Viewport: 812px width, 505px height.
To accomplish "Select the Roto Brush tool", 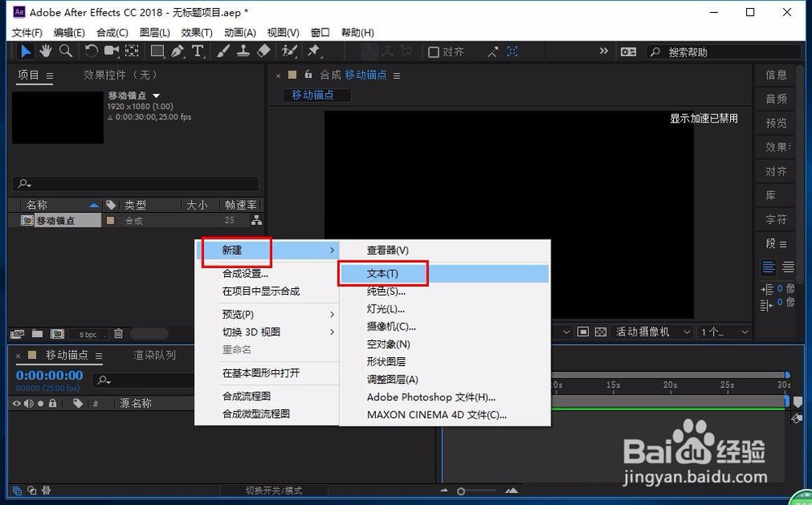I will (289, 51).
